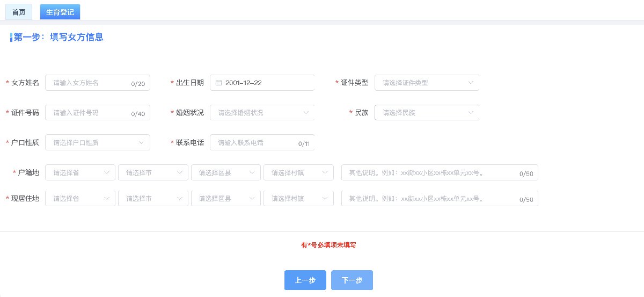Image resolution: width=644 pixels, height=297 pixels.
Task: Open 现居住地 village 请选择村镇 dropdown
Action: click(x=298, y=199)
